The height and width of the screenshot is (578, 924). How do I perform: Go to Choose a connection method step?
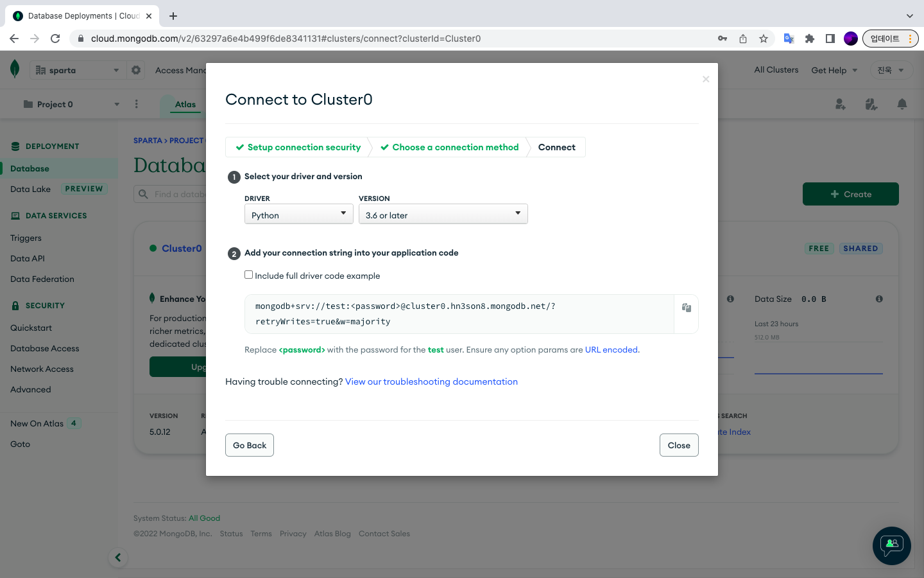tap(450, 147)
